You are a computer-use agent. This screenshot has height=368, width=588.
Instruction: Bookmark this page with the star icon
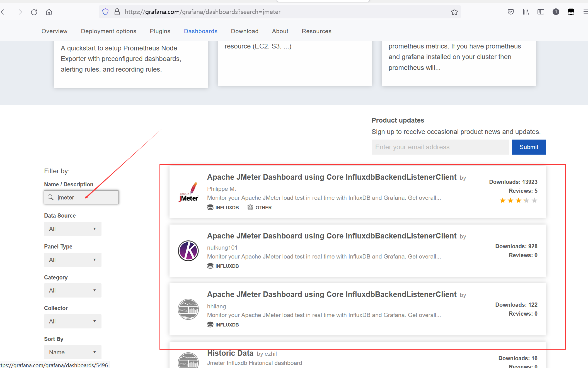click(x=454, y=12)
